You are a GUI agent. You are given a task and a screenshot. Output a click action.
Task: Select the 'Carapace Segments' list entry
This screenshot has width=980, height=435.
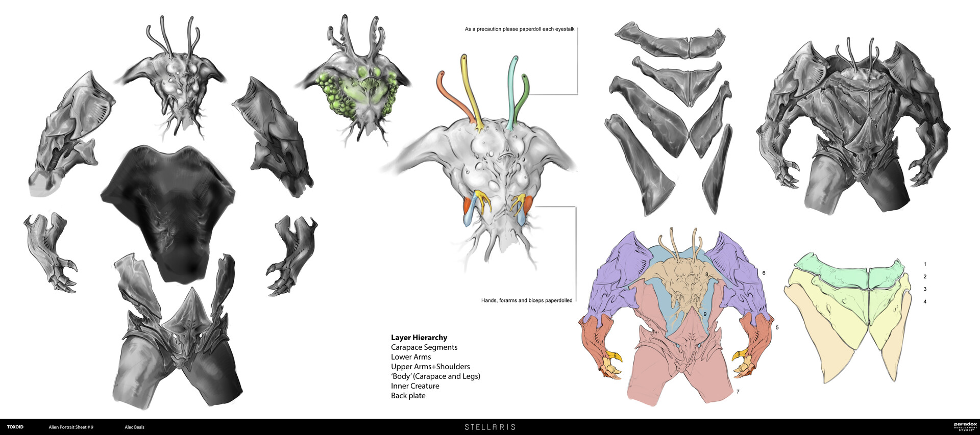tap(424, 347)
